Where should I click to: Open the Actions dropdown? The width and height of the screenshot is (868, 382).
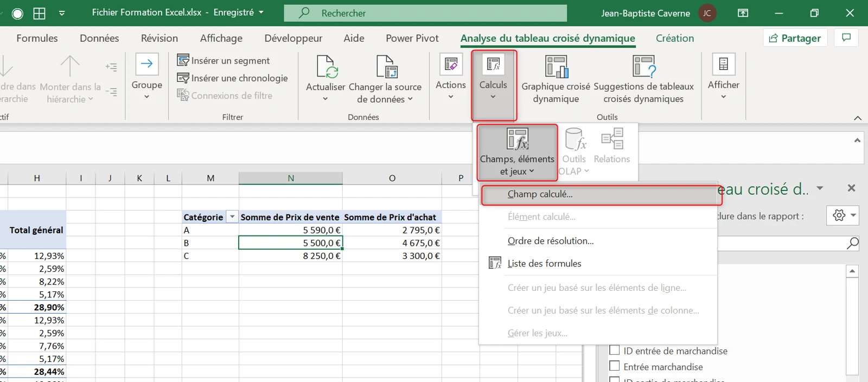point(451,79)
